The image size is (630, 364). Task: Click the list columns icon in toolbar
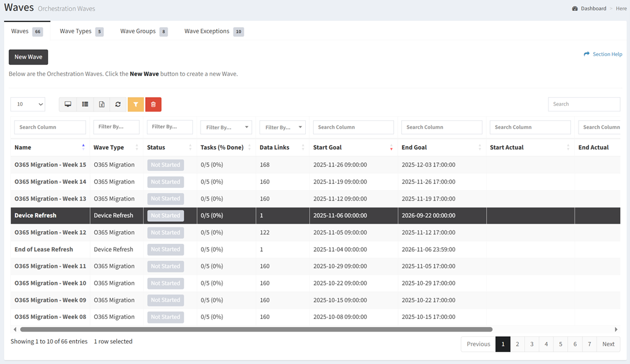[x=85, y=104]
